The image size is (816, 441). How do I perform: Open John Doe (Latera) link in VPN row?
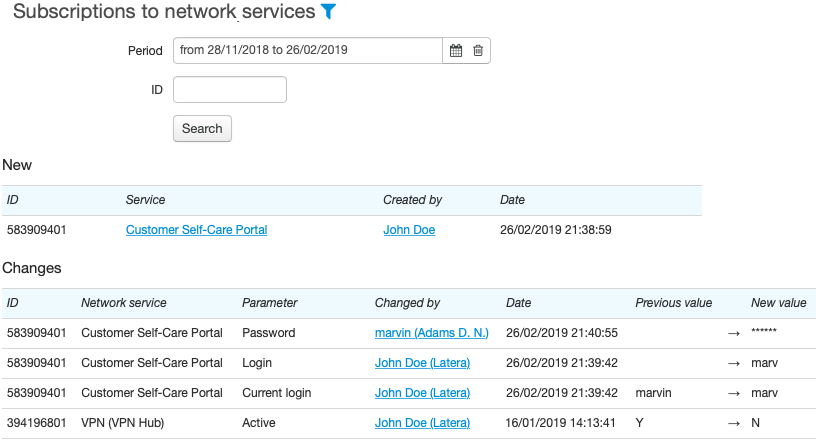423,423
